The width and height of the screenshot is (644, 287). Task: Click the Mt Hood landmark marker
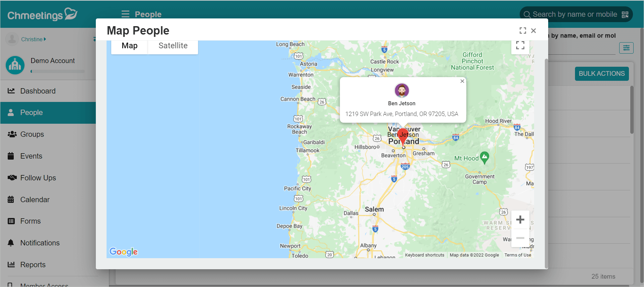click(x=485, y=157)
